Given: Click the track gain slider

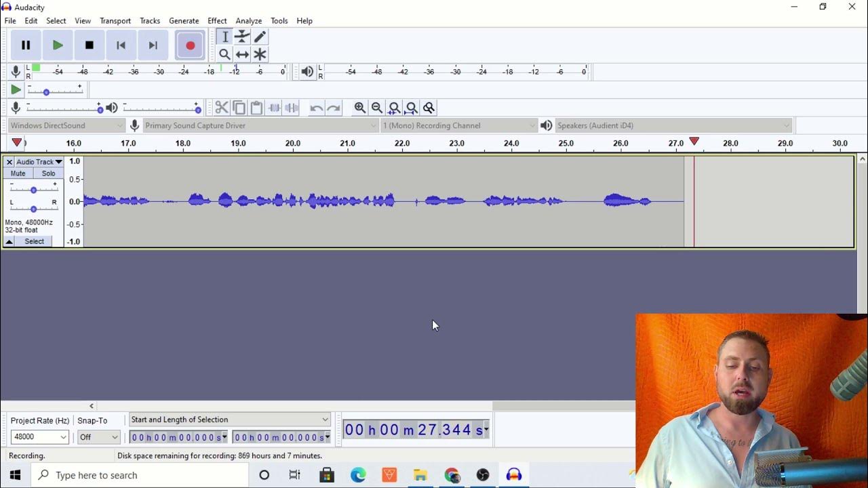Looking at the screenshot, I should click(x=33, y=190).
